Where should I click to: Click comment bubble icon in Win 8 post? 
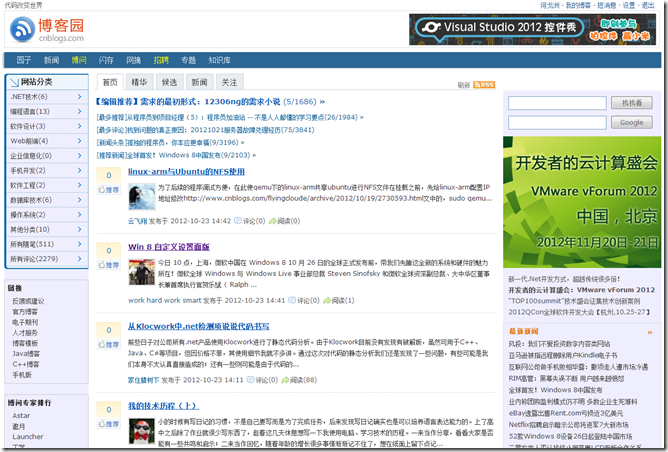292,300
